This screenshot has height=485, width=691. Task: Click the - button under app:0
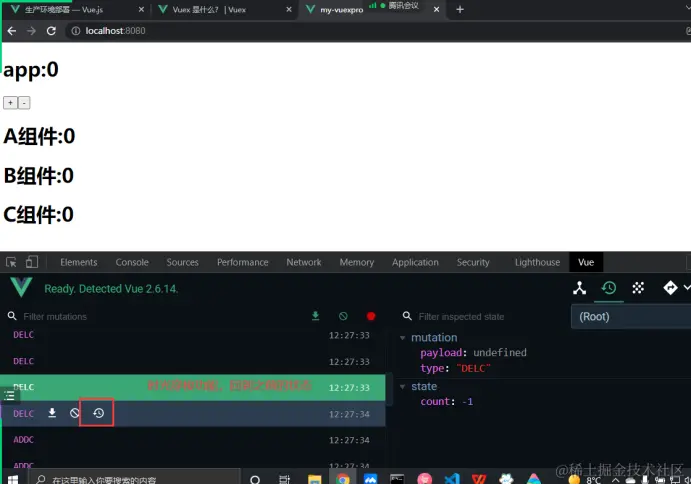(x=24, y=103)
